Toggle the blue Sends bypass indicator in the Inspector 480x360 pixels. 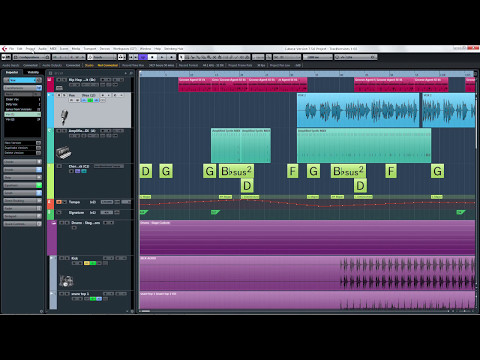[x=39, y=193]
